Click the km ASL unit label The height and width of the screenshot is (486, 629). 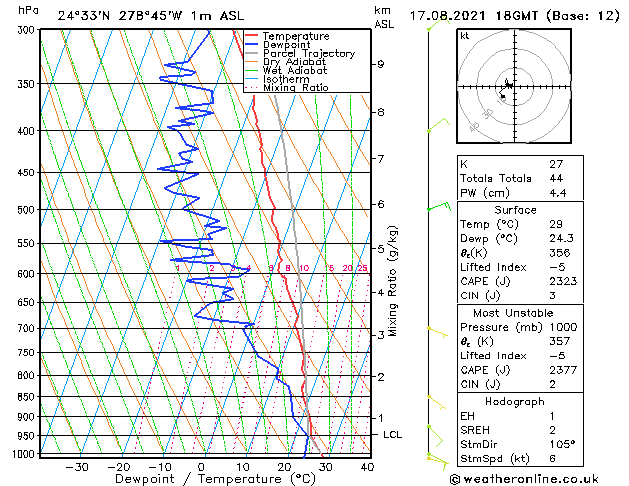[384, 17]
